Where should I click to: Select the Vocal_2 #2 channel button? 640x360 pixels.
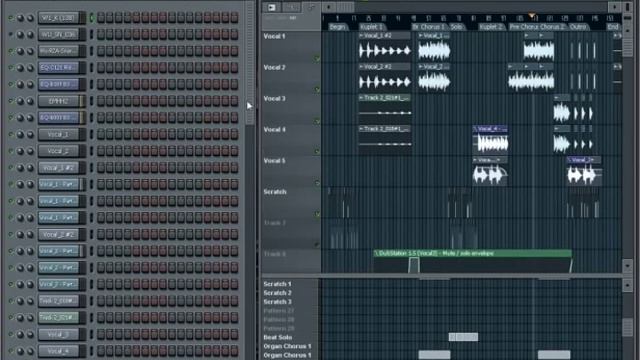[59, 234]
